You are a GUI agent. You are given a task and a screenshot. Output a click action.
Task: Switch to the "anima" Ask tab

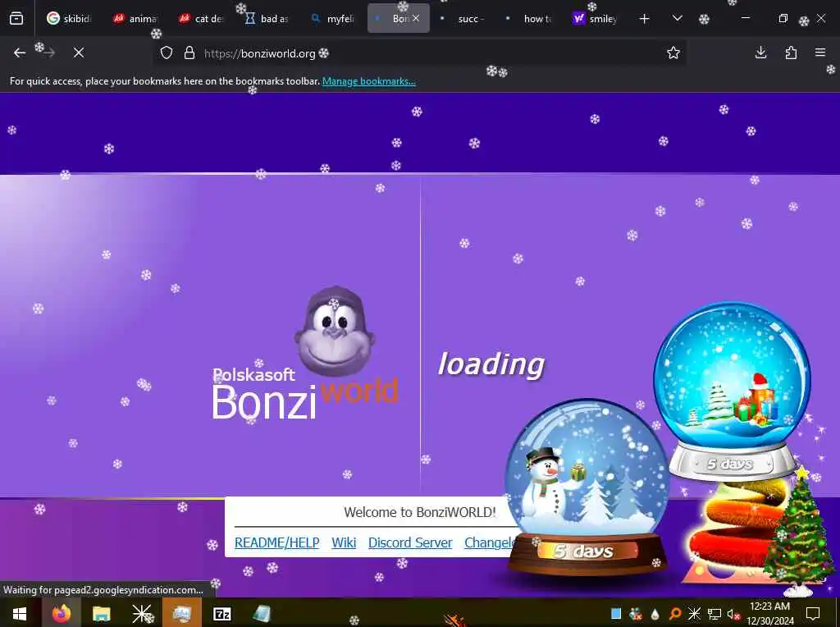click(x=135, y=19)
